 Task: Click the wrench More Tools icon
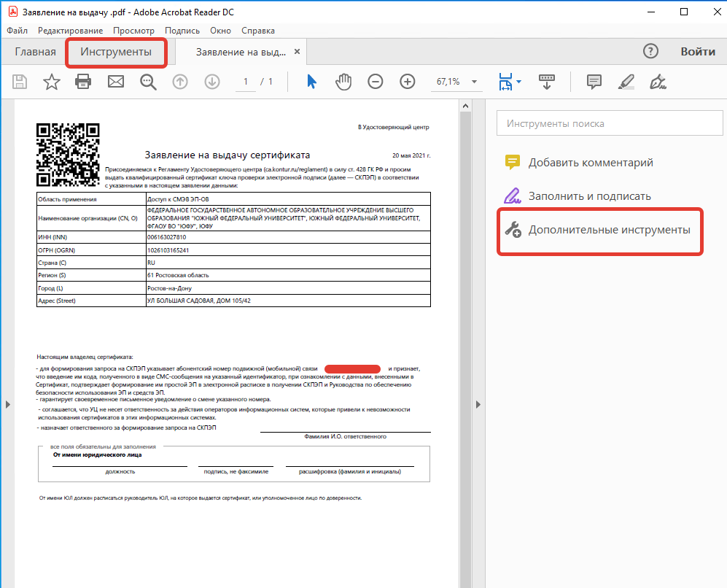[513, 230]
